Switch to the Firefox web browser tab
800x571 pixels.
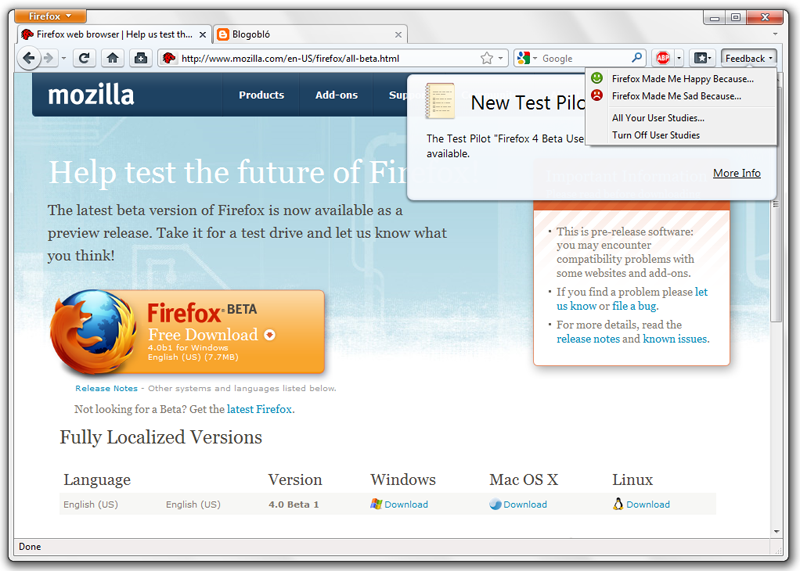click(x=114, y=35)
